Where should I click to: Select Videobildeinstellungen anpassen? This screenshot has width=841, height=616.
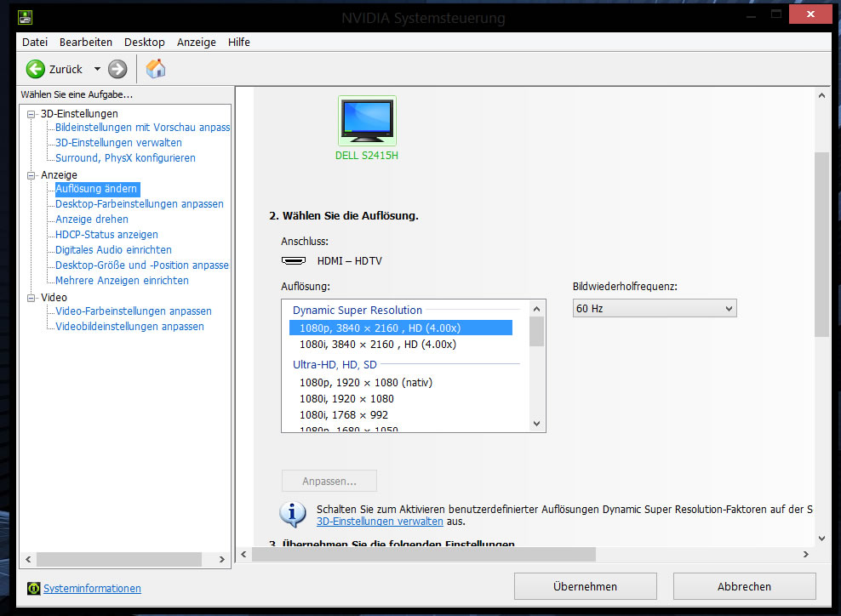[x=129, y=327]
